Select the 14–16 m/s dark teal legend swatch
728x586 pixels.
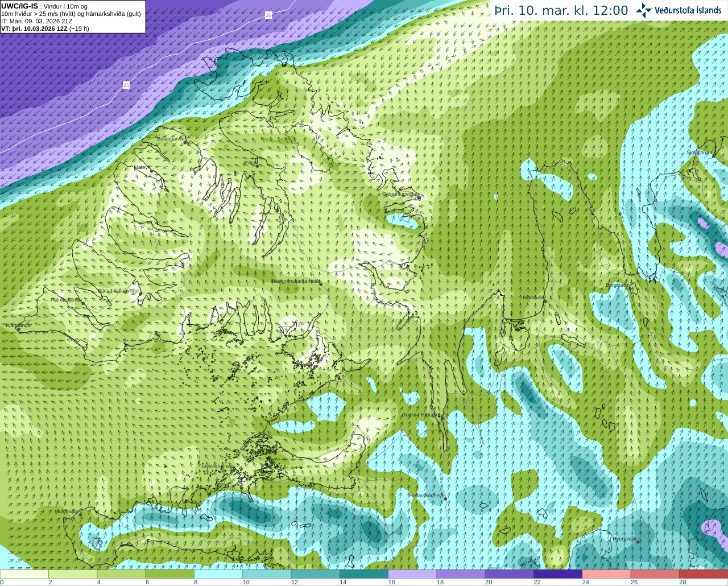pyautogui.click(x=364, y=574)
